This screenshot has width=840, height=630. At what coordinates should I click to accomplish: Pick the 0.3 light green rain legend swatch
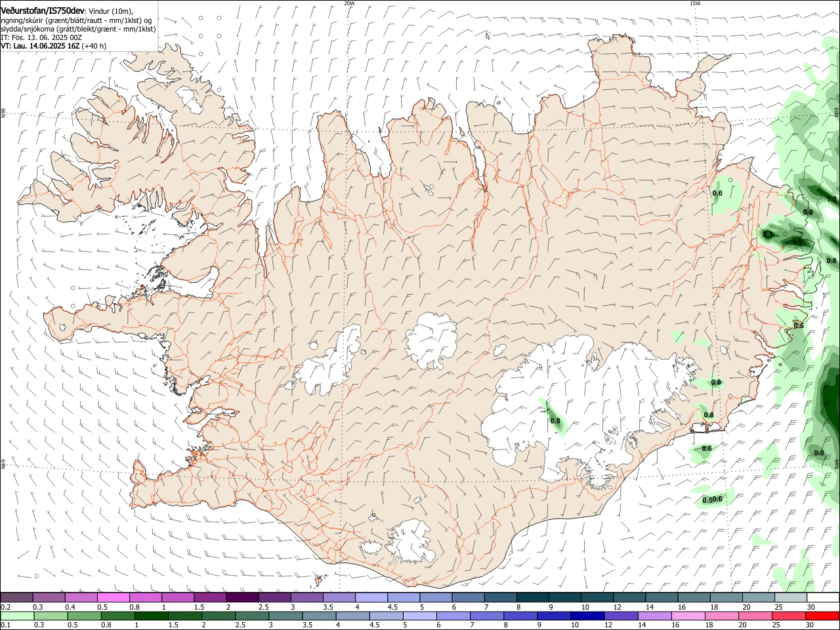(x=51, y=616)
